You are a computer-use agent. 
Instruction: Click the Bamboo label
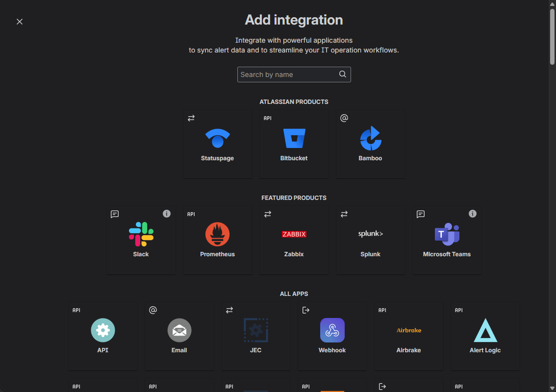[x=370, y=158]
